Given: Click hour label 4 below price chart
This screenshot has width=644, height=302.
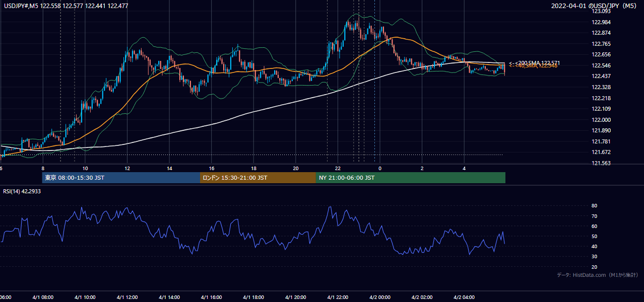Looking at the screenshot, I should (x=464, y=168).
